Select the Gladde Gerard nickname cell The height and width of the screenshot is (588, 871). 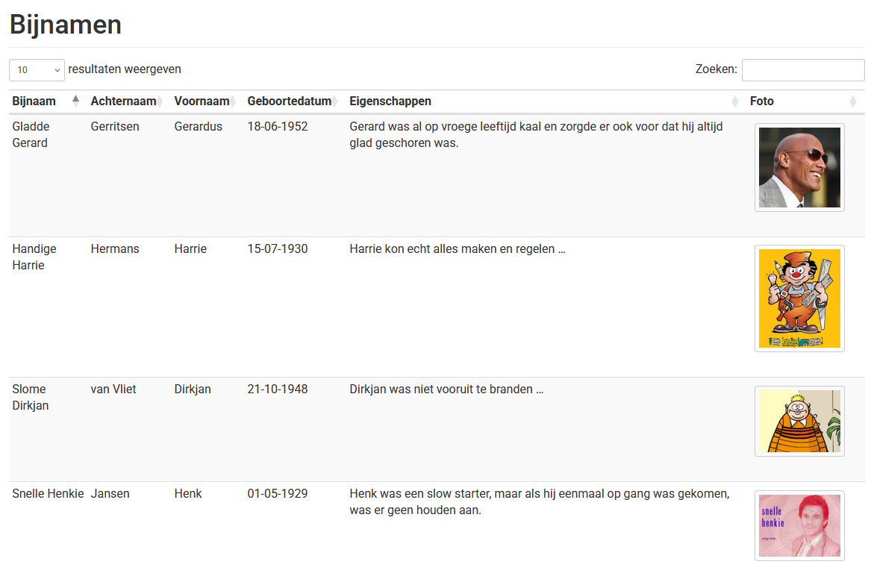click(x=31, y=135)
